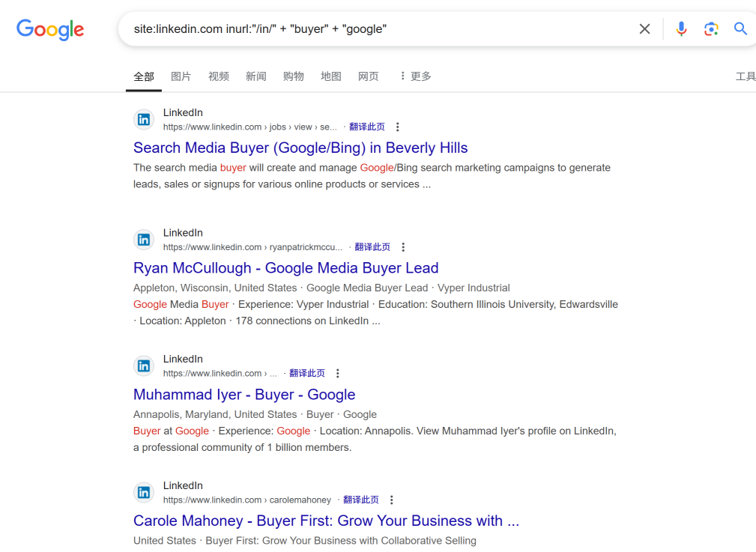Click the magnifier search button
The image size is (756, 552).
pos(740,29)
